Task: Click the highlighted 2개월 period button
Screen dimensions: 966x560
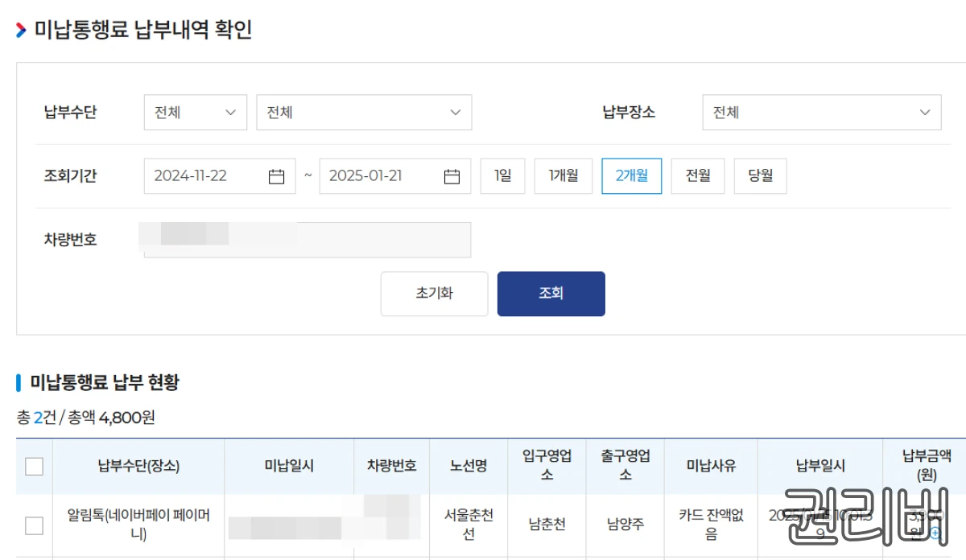Action: pos(631,176)
